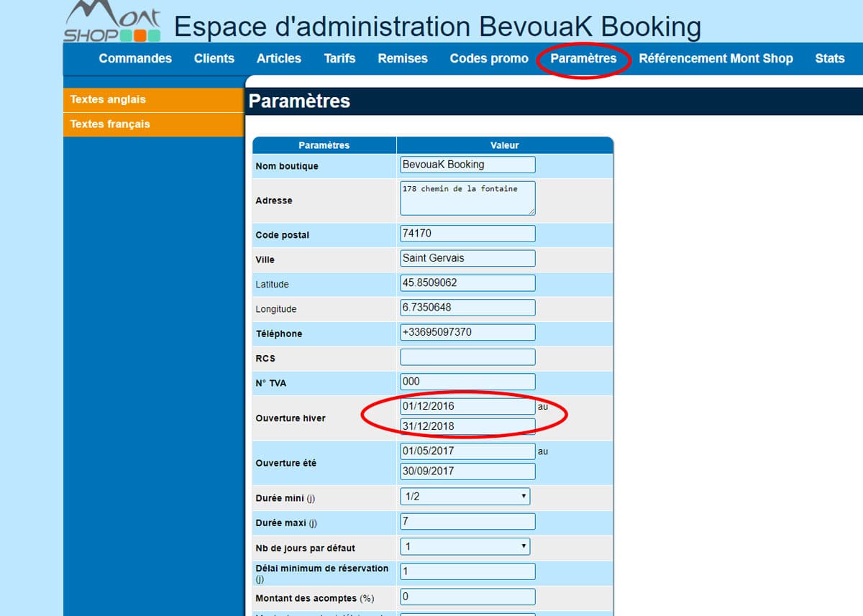Edit the Code postal field
Image resolution: width=863 pixels, height=616 pixels.
467,234
